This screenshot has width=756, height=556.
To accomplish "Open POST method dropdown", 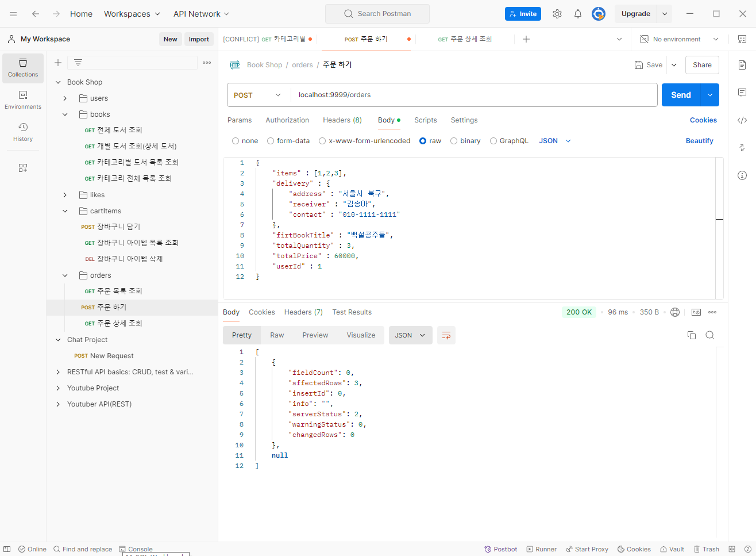I will point(259,95).
